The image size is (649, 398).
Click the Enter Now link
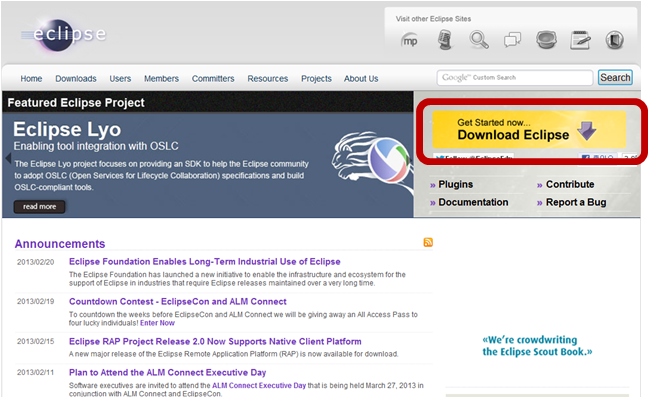(x=157, y=323)
